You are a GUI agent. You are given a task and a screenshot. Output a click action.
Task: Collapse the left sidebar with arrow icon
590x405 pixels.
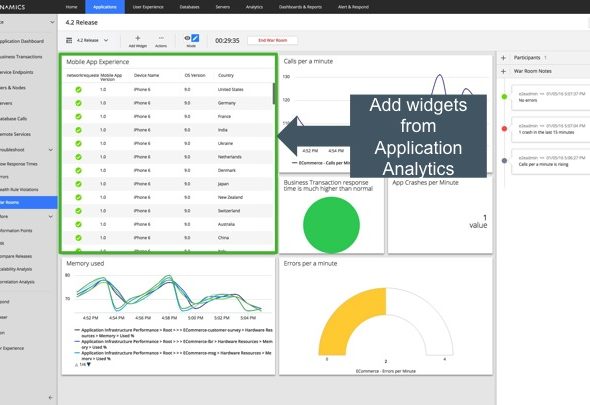(50, 397)
